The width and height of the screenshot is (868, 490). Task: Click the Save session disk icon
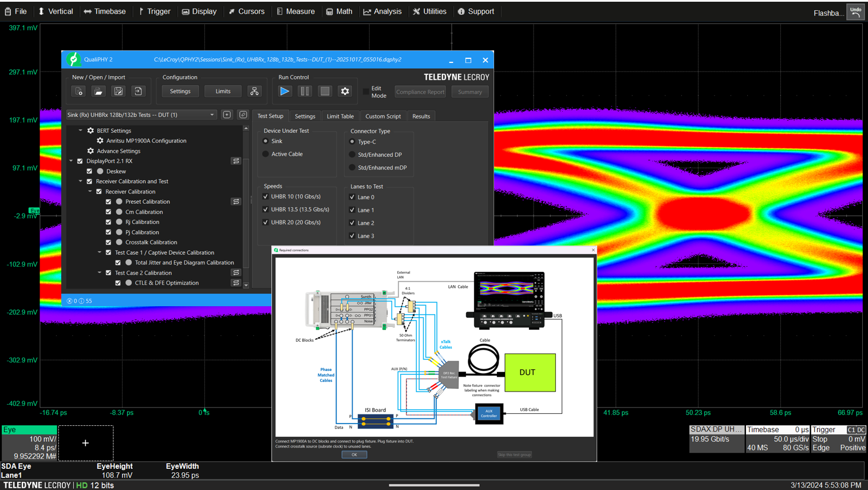pos(119,92)
